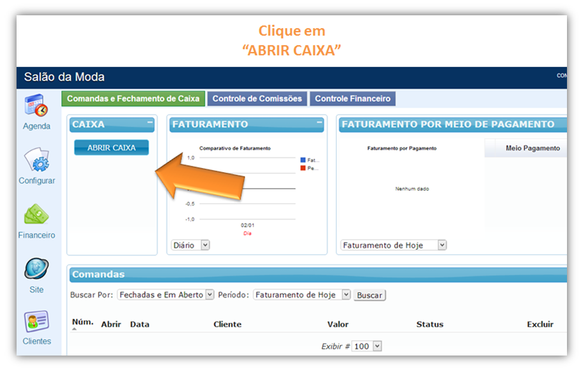Click the Buscar button

[369, 294]
